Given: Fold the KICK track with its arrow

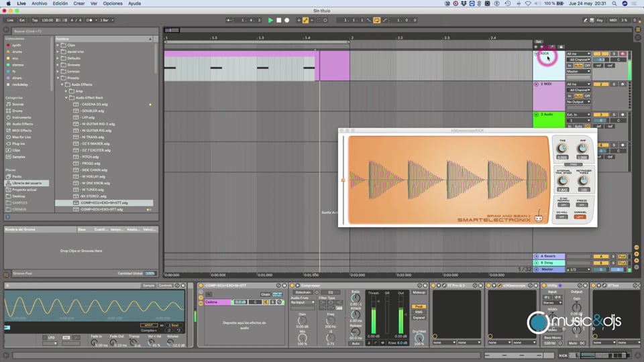Looking at the screenshot, I should pyautogui.click(x=536, y=54).
